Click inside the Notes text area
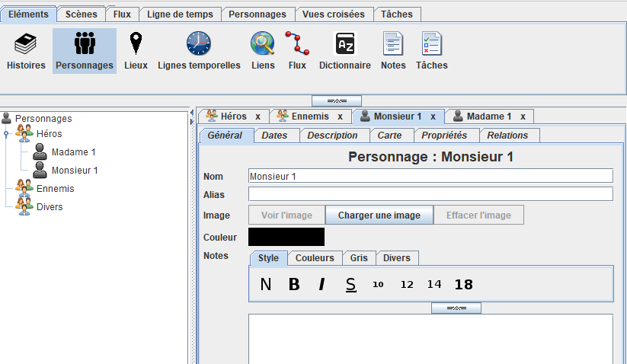Screen dimensions: 627x364 point(430,339)
